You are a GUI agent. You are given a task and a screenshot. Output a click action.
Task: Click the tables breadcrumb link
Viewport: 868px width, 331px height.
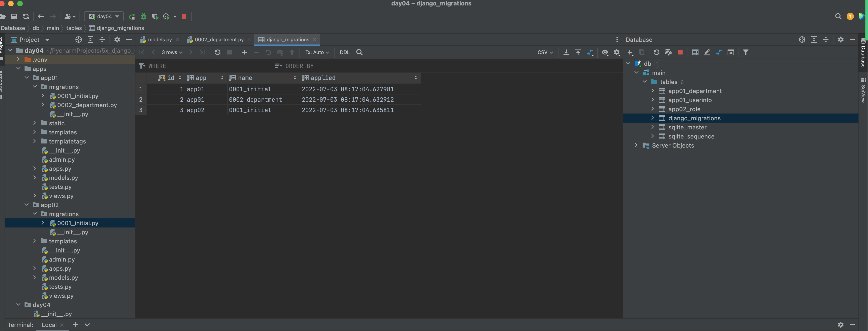point(74,28)
